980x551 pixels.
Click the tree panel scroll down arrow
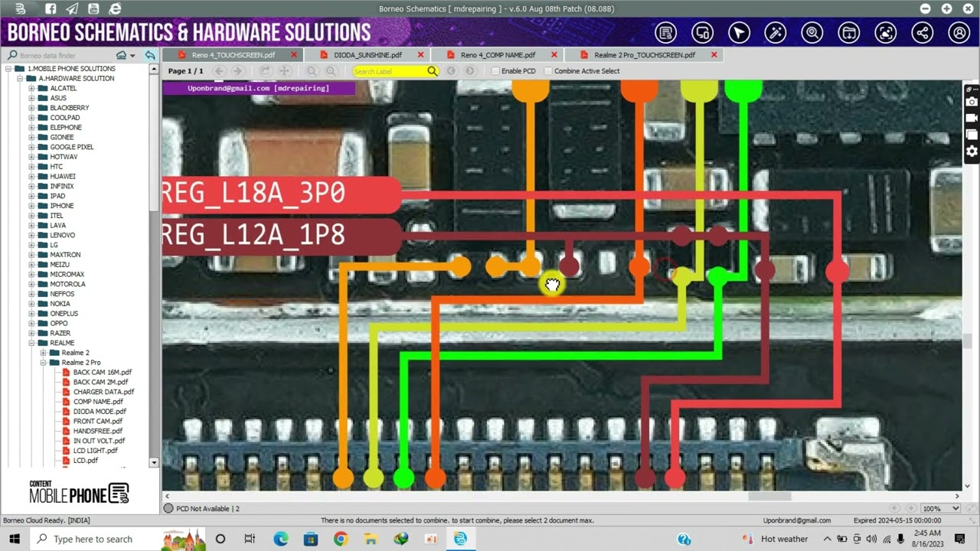pyautogui.click(x=154, y=462)
